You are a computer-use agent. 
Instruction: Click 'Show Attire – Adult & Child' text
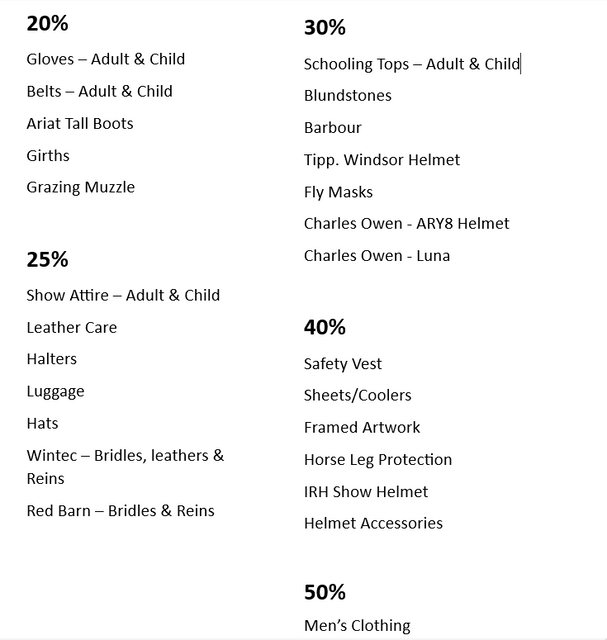tap(123, 295)
